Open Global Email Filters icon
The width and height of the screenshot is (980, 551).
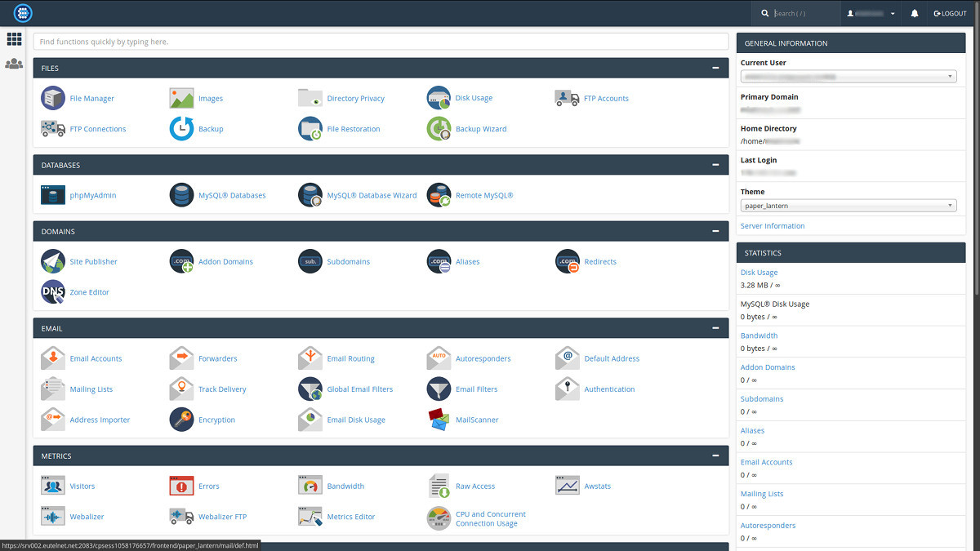[x=310, y=389]
